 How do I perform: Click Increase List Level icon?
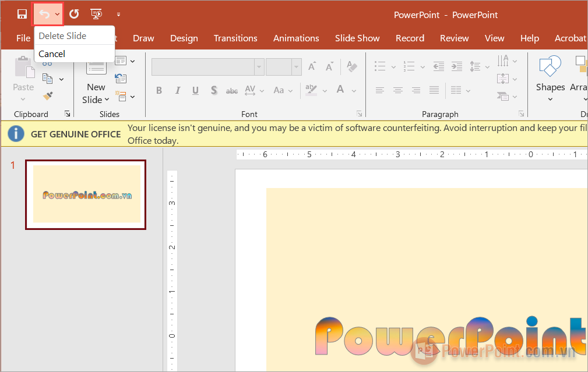coord(456,67)
